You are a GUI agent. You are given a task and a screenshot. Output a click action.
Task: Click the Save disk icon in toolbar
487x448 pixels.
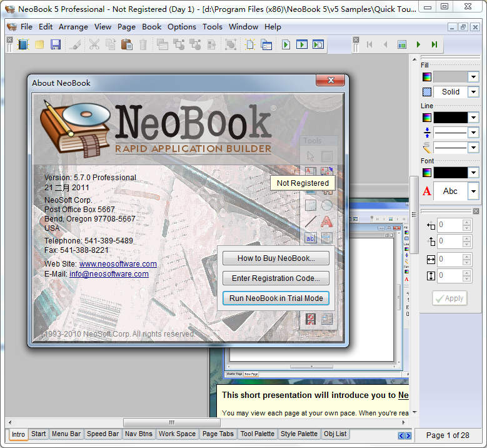coord(56,44)
